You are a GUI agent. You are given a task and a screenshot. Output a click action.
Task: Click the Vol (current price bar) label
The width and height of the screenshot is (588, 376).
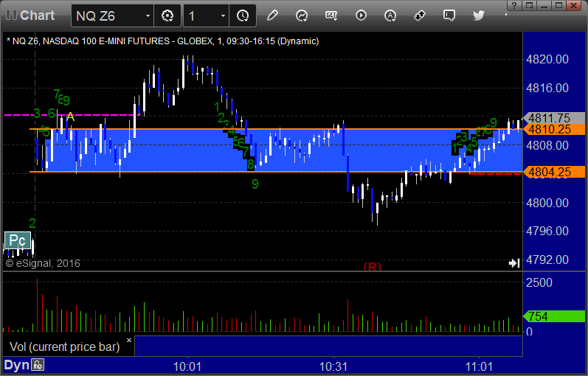[x=64, y=347]
